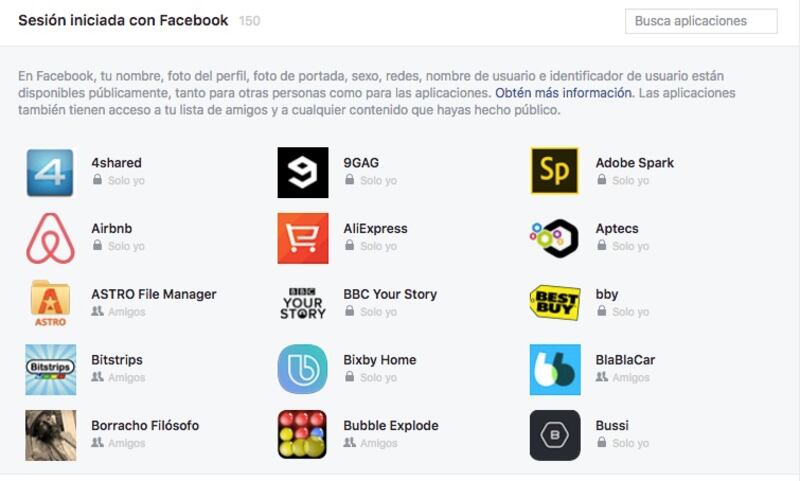The width and height of the screenshot is (800, 481).
Task: Select the Best Buy bby icon
Action: point(555,302)
